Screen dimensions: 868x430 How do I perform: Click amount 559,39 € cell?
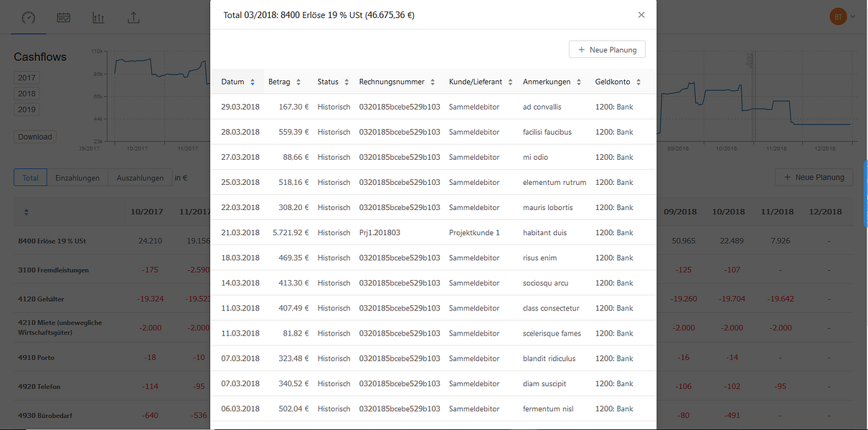[x=294, y=132]
